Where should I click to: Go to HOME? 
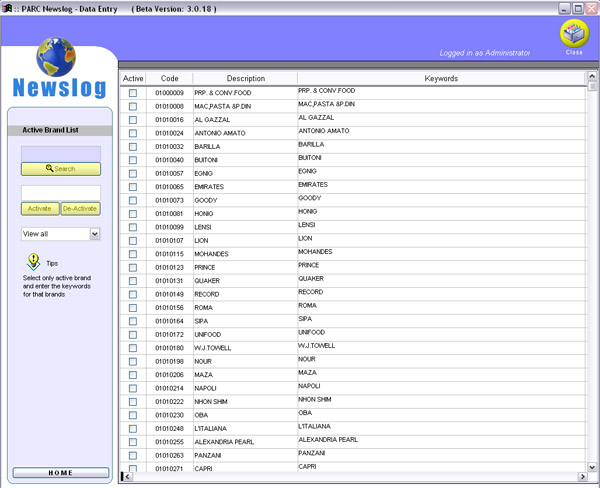pos(60,473)
